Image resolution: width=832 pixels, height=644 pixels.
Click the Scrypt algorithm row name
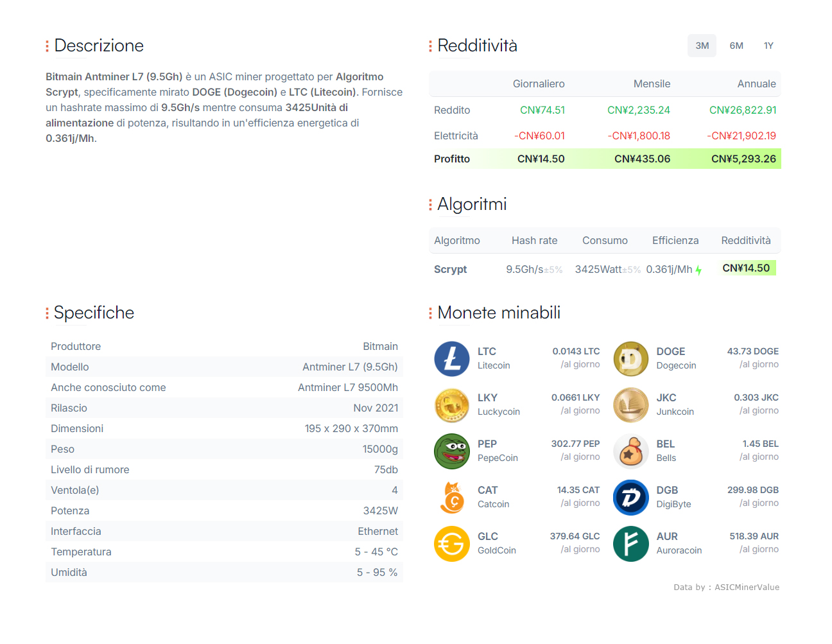(x=450, y=269)
